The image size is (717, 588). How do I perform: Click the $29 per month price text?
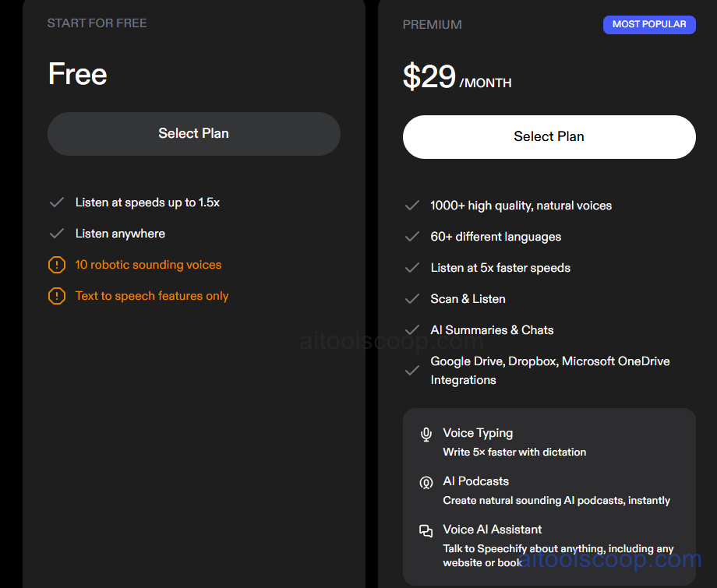pyautogui.click(x=457, y=78)
